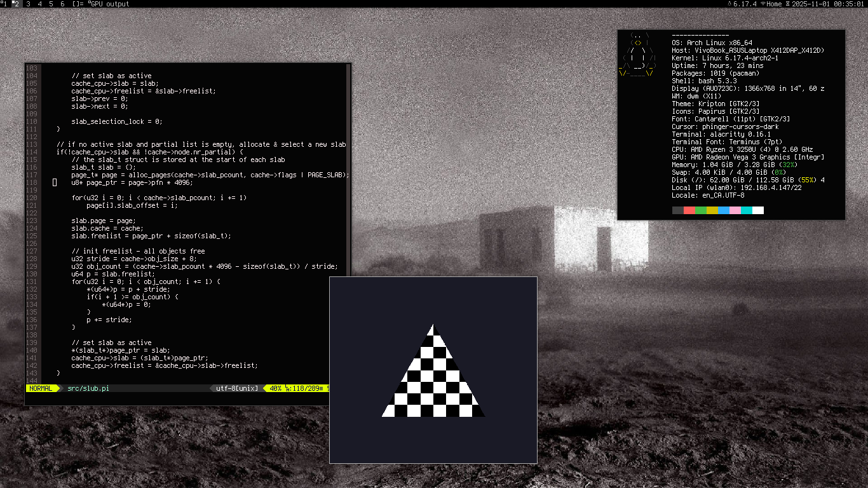Go to workspace tag 3
The width and height of the screenshot is (868, 488).
[x=28, y=4]
